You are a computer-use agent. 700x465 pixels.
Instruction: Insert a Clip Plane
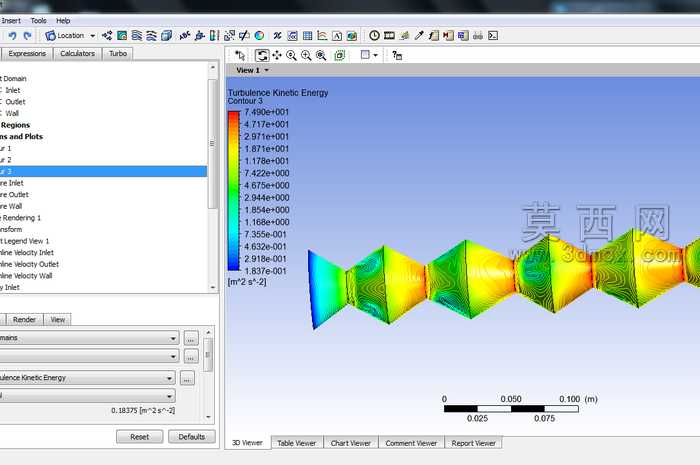pyautogui.click(x=244, y=36)
